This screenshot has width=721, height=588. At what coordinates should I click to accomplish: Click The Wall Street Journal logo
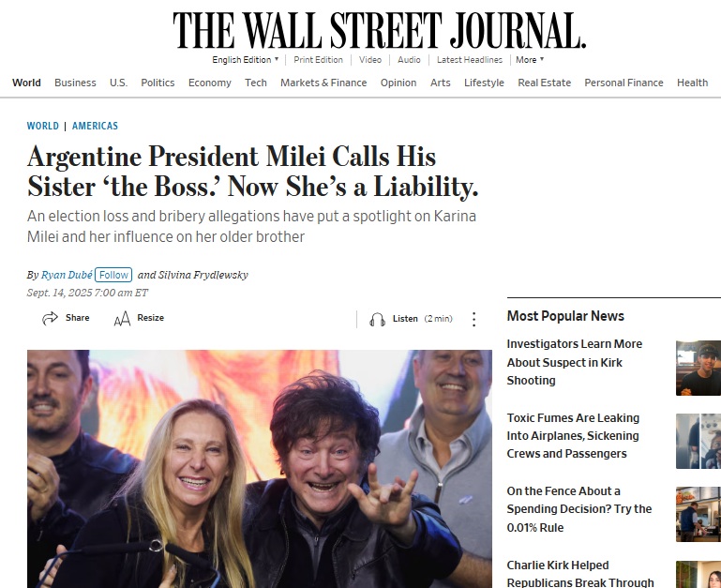point(379,30)
